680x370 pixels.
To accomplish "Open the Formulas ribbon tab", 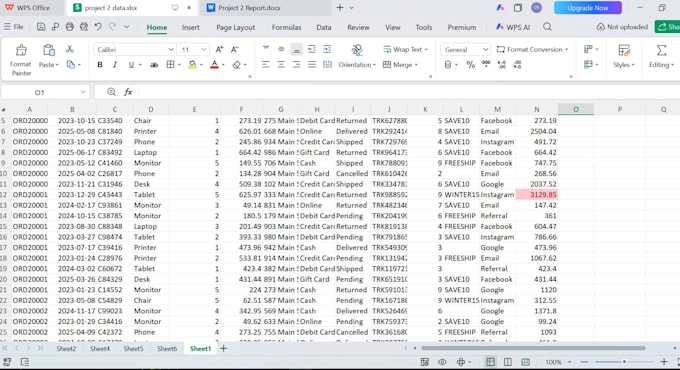I will pos(286,27).
